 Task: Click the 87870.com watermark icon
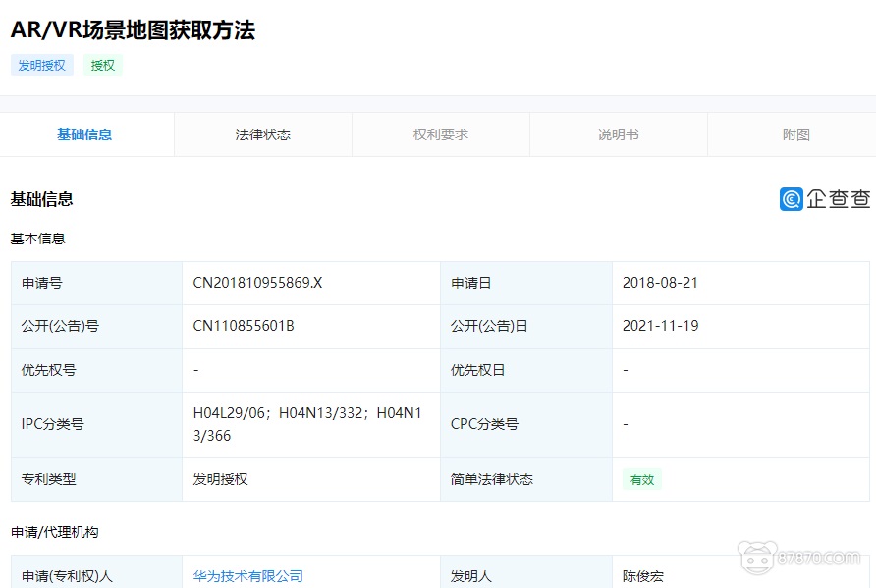[x=757, y=558]
